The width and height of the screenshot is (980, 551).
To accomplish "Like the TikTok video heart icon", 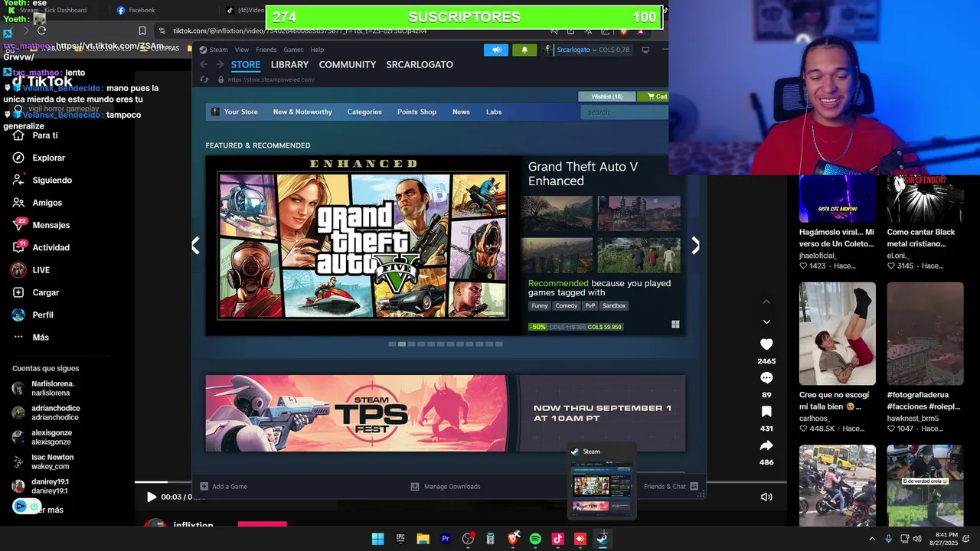I will (766, 344).
